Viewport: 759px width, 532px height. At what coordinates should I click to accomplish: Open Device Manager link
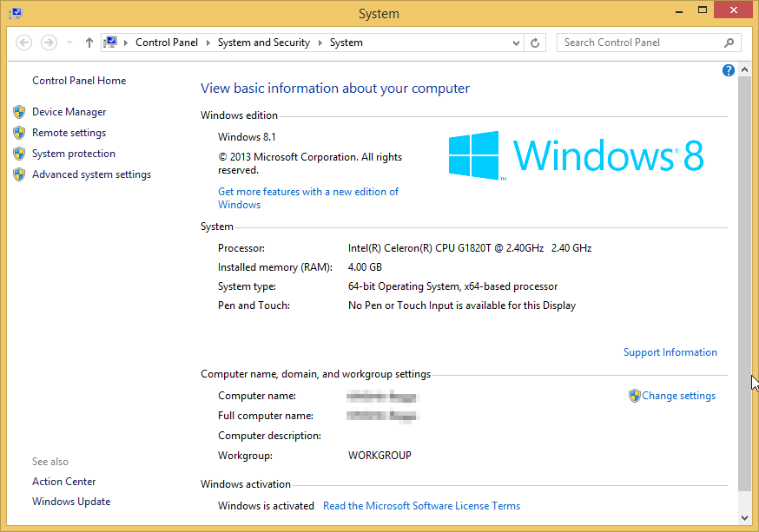(x=69, y=112)
